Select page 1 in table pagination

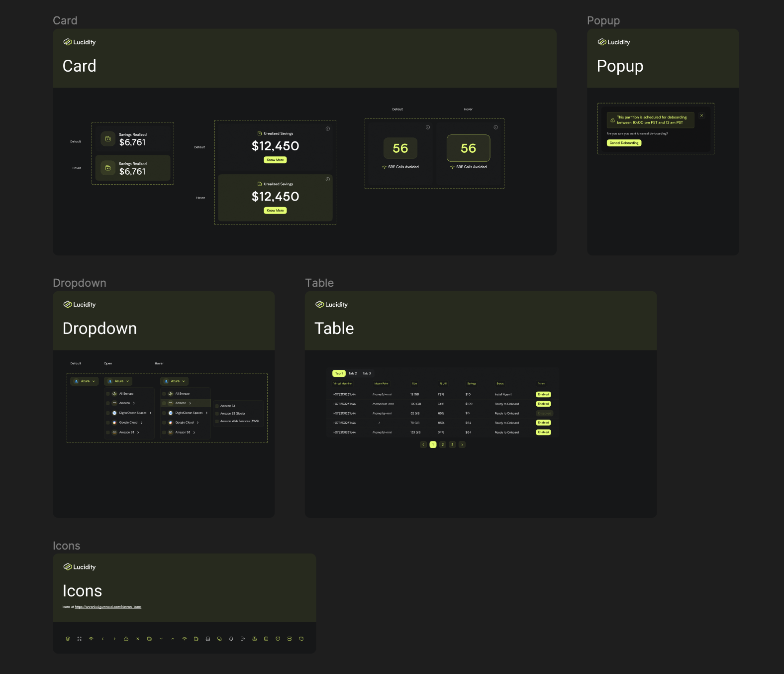pos(433,445)
